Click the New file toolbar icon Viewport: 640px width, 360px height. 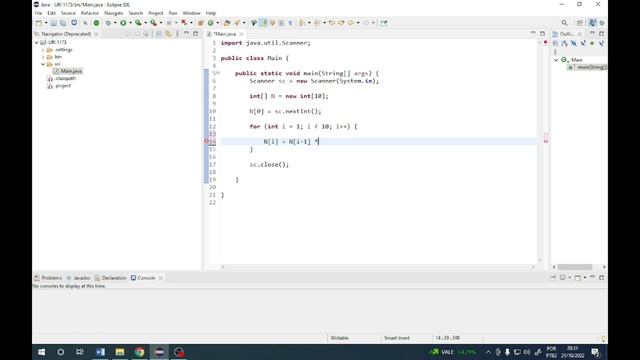tap(39, 23)
